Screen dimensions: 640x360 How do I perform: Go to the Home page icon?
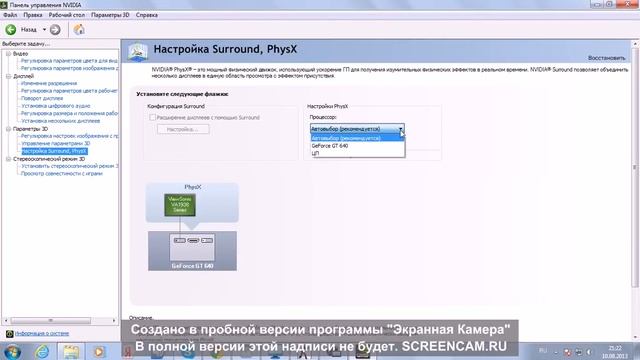79,29
